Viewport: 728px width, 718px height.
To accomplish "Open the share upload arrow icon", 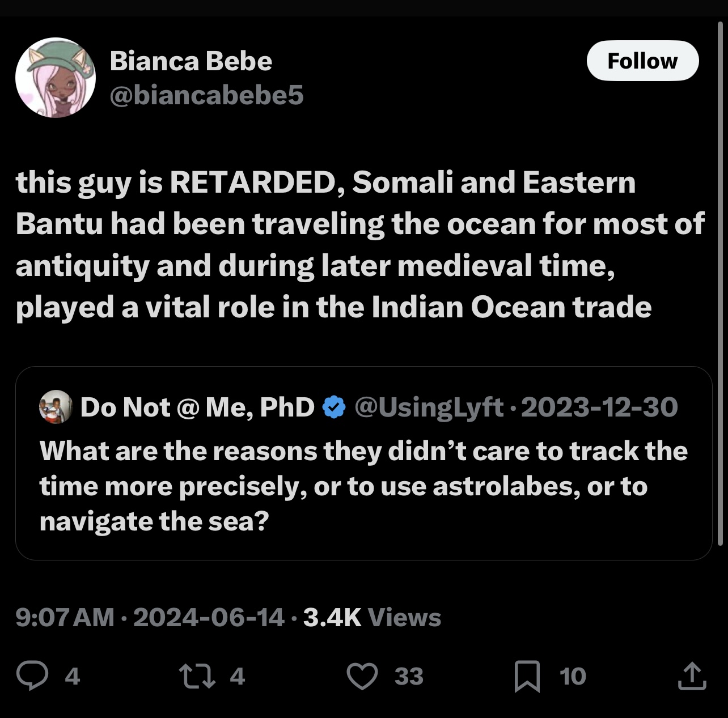I will pyautogui.click(x=692, y=676).
